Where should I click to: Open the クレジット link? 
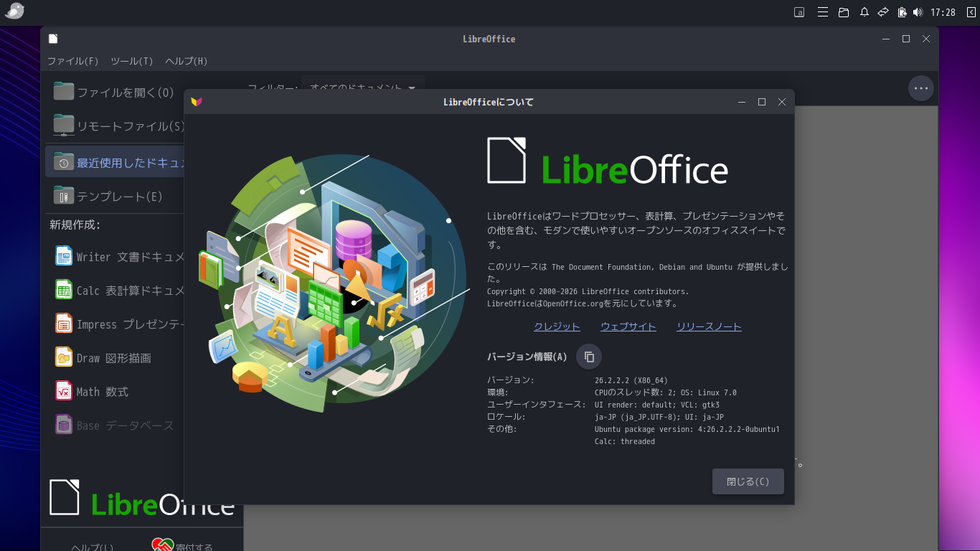tap(557, 326)
